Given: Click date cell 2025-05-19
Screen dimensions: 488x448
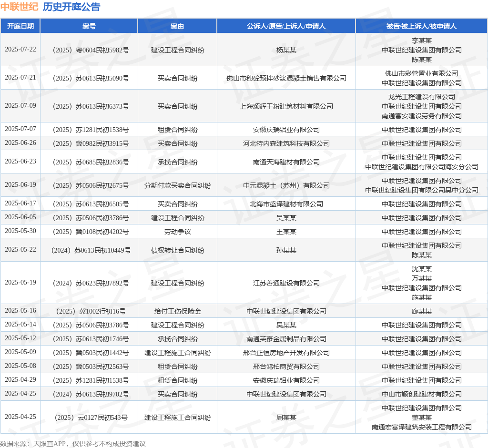Looking at the screenshot, I should click(20, 282).
